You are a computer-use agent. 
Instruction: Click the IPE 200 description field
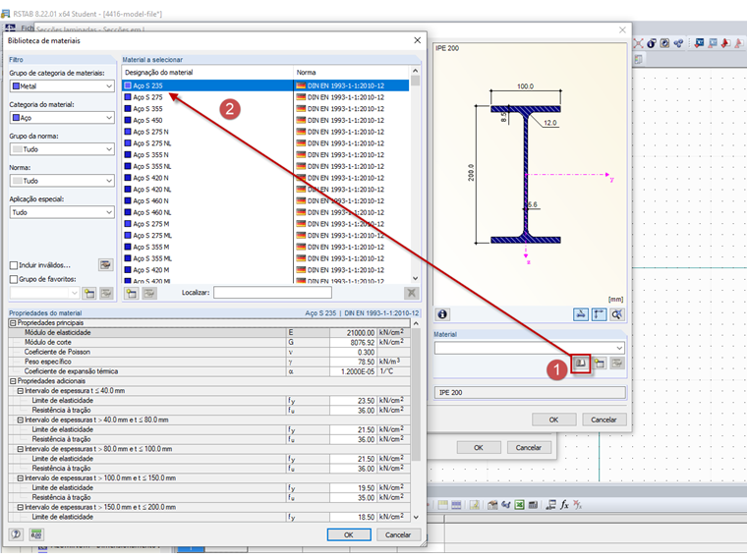click(x=530, y=392)
